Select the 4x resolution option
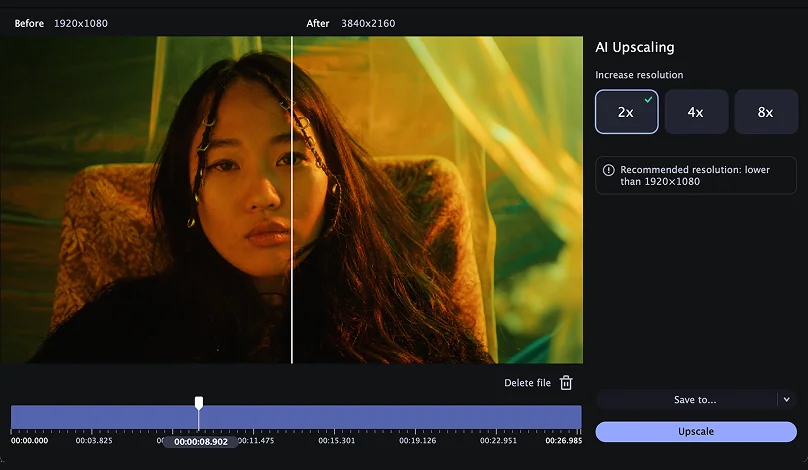 click(x=696, y=112)
